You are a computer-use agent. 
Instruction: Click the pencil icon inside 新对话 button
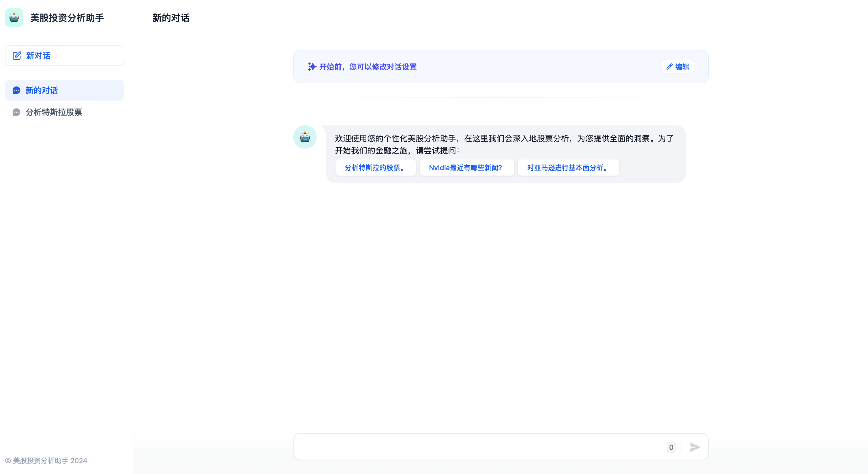tap(17, 56)
